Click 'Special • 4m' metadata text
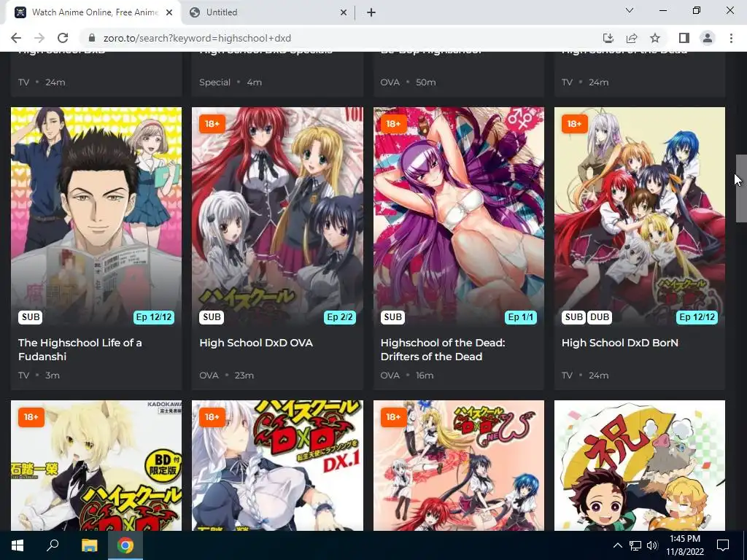Viewport: 747px width, 560px height. pos(231,82)
